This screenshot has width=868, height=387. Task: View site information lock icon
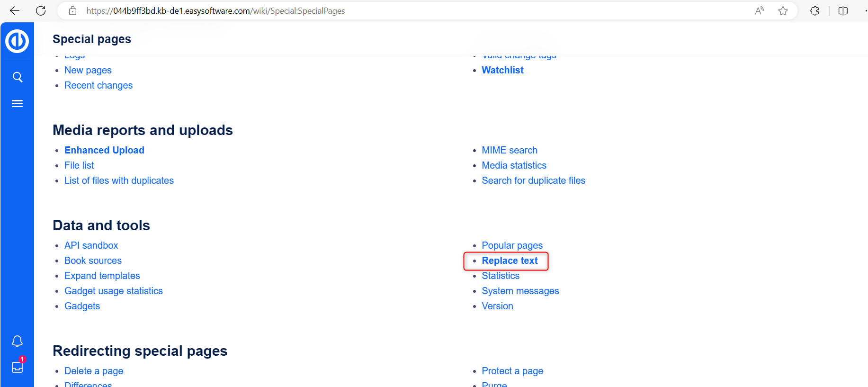72,11
